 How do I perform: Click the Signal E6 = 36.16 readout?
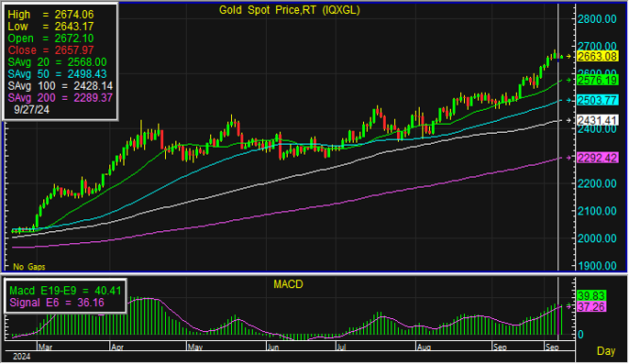tap(57, 303)
